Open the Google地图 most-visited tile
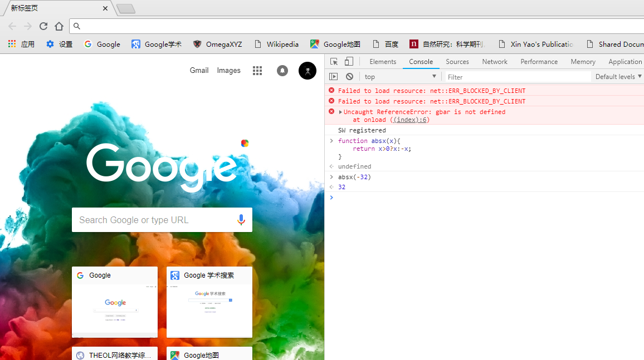644x360 pixels. (209, 353)
